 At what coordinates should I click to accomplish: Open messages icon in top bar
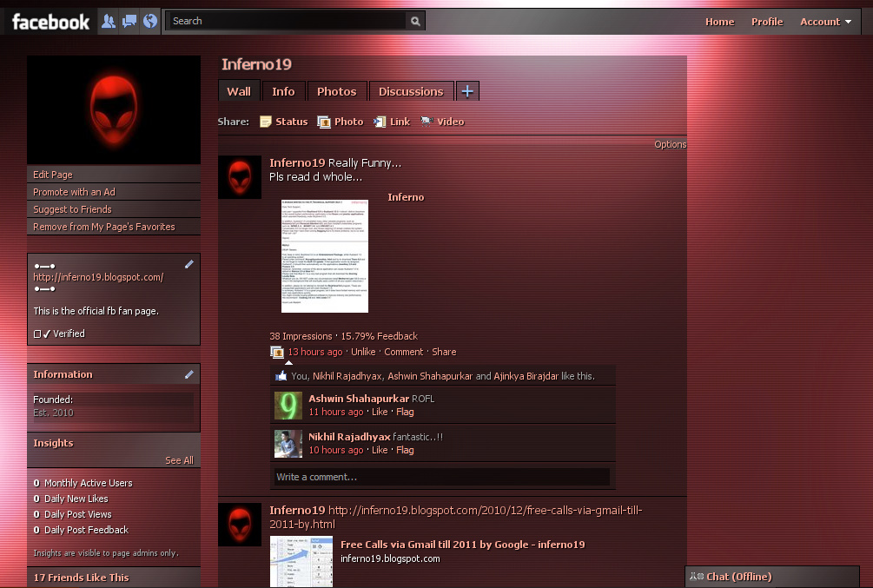129,21
